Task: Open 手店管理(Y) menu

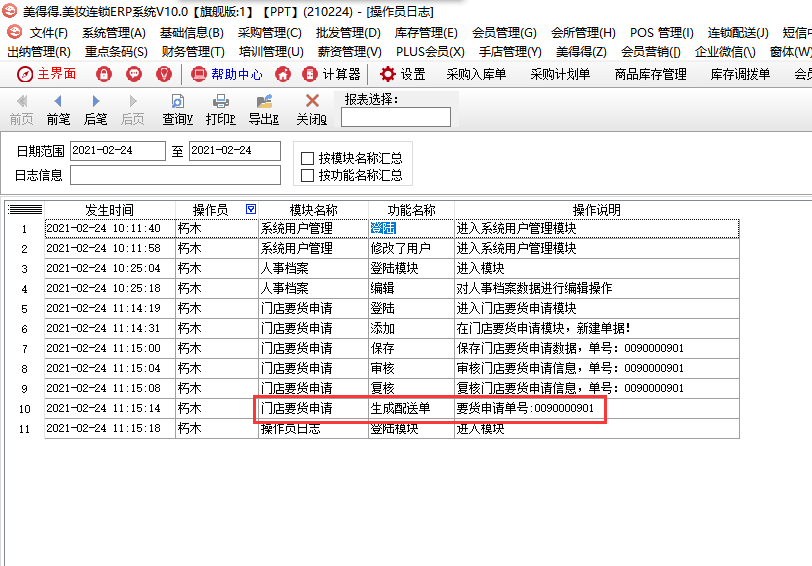Action: 510,52
